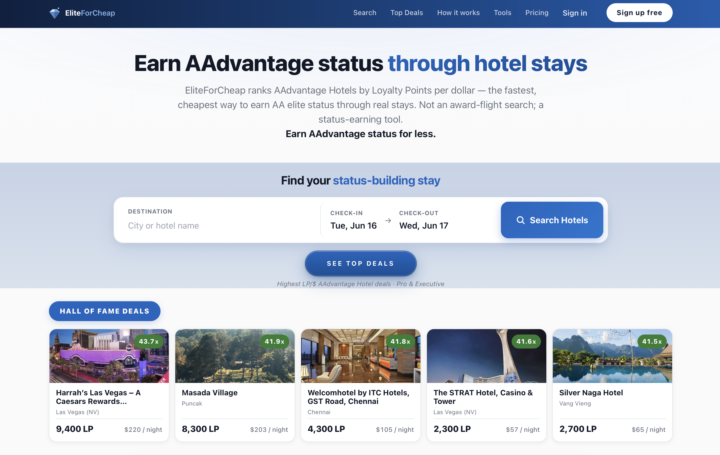Click the 41.5x badge on Silver Naga
The width and height of the screenshot is (720, 455).
pos(652,342)
